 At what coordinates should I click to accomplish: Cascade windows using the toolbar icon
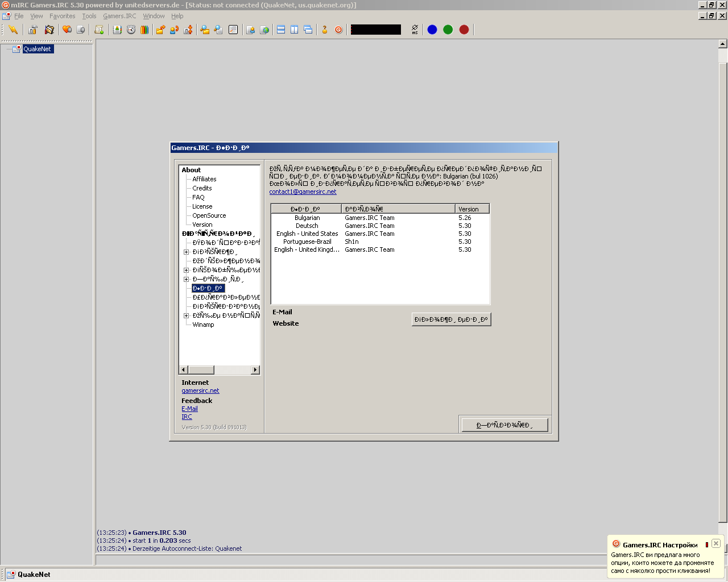[308, 30]
